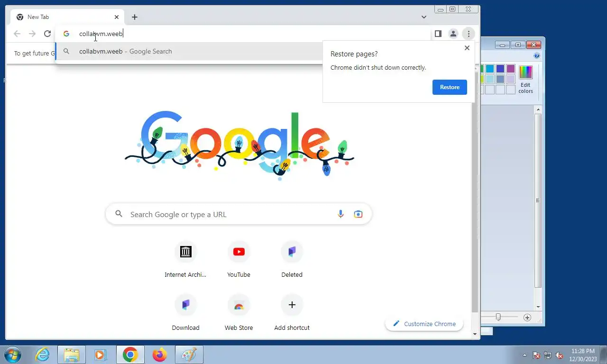Open Windows Explorer from the taskbar
The height and width of the screenshot is (364, 607).
pos(72,355)
